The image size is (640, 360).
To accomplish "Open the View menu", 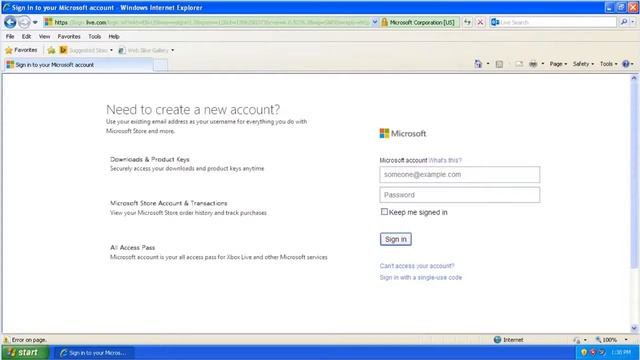I will pyautogui.click(x=44, y=36).
